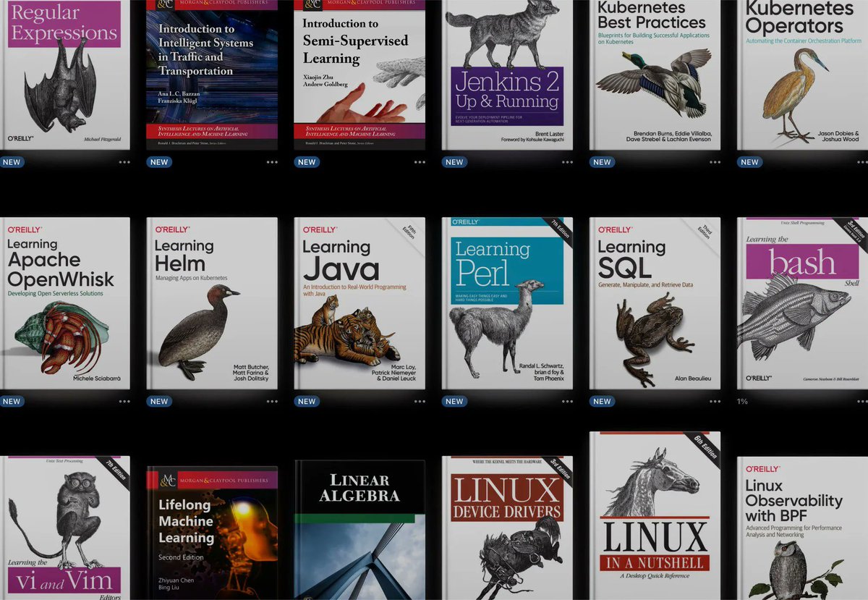Open the Linear Algebra book
Viewport: 868px width, 600px height.
(359, 530)
